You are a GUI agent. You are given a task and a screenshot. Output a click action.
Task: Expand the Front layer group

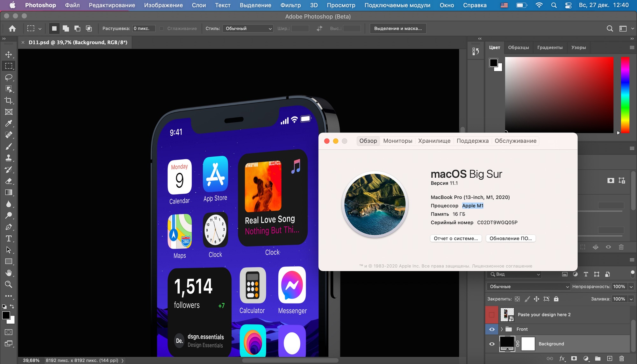coord(502,329)
